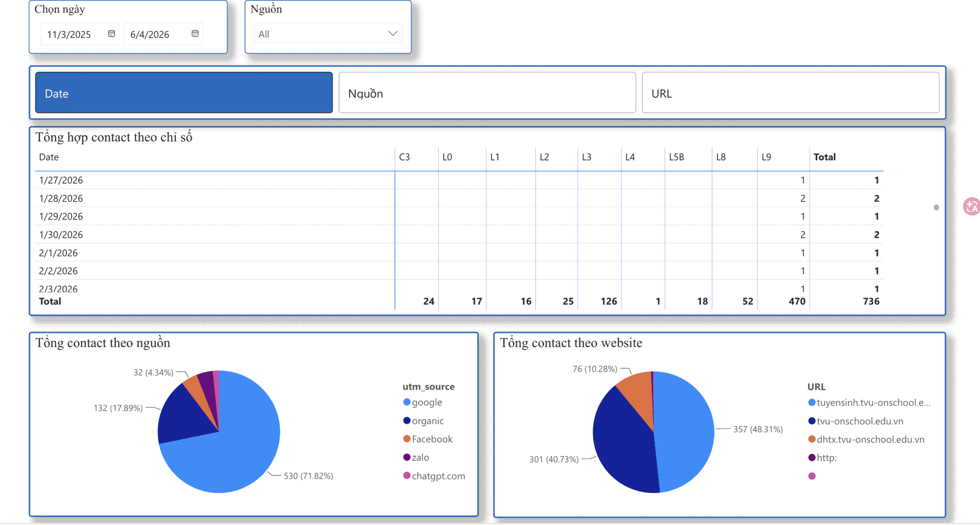Select chatgpt.com in utm_source legend
This screenshot has height=525, width=980.
(x=434, y=476)
